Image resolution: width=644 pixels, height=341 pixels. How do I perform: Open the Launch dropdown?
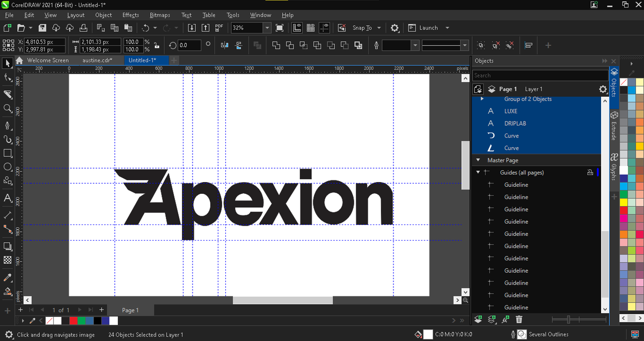click(447, 28)
